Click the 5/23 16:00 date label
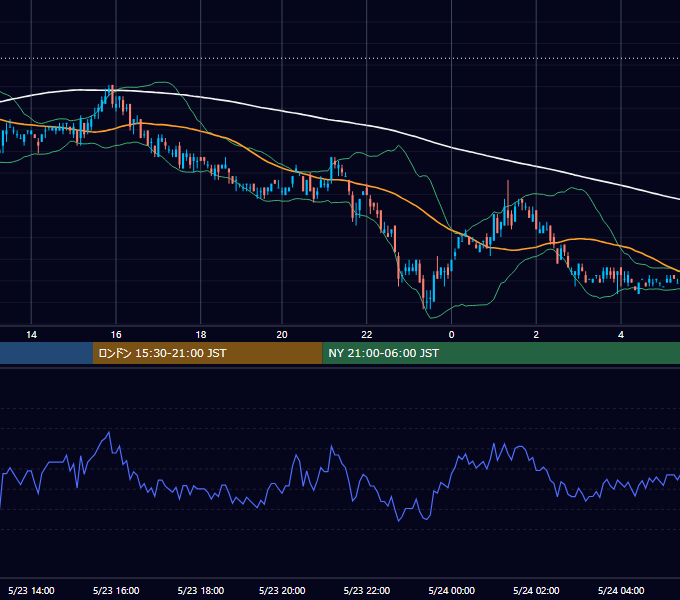Screen dimensions: 680x600 click(x=116, y=590)
